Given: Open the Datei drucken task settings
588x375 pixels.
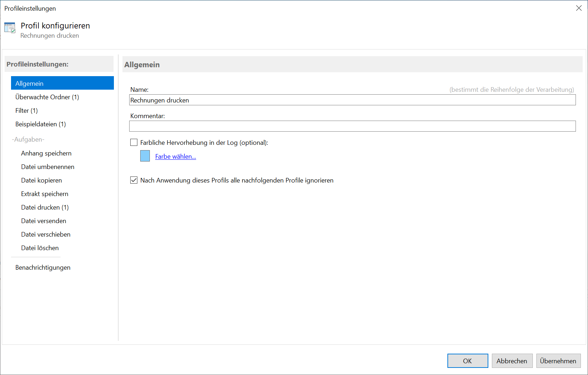Looking at the screenshot, I should (x=45, y=207).
